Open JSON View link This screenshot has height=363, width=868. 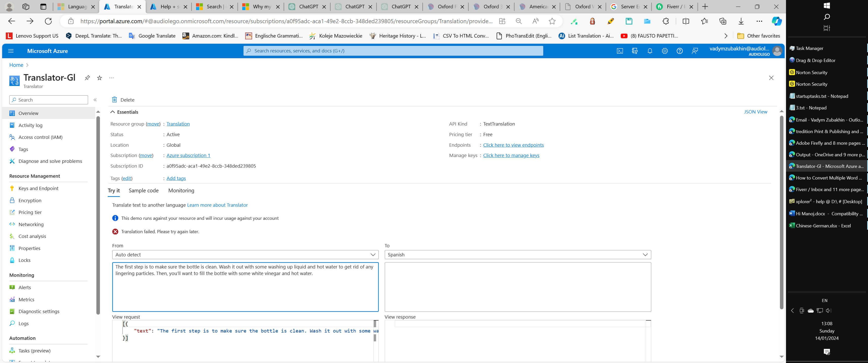pyautogui.click(x=755, y=112)
